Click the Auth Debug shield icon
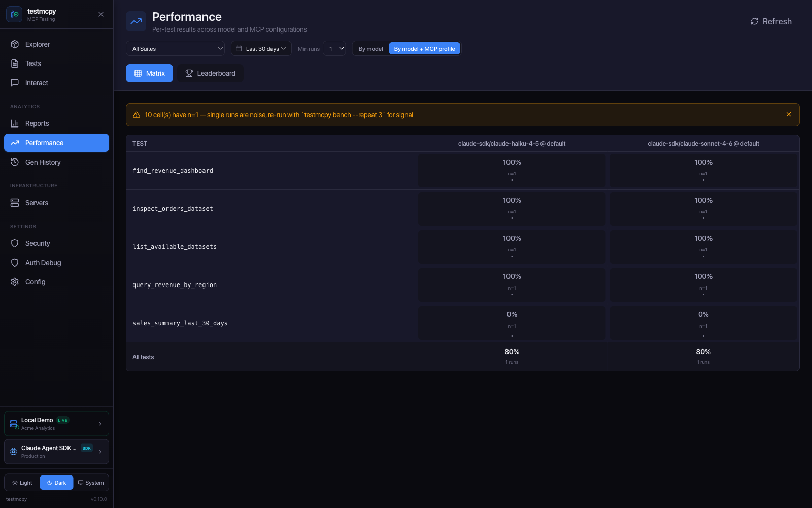This screenshot has width=812, height=508. pyautogui.click(x=15, y=263)
